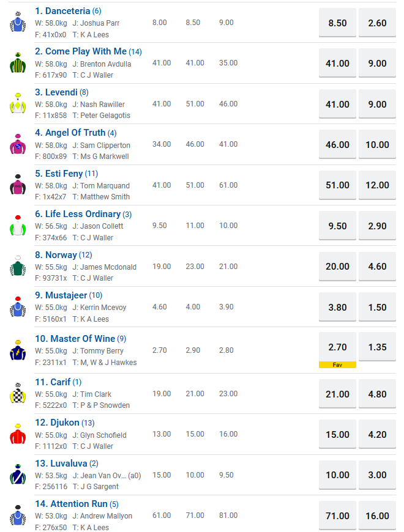Click Life Less Ordinary's silks icon
The height and width of the screenshot is (532, 404).
pyautogui.click(x=18, y=226)
